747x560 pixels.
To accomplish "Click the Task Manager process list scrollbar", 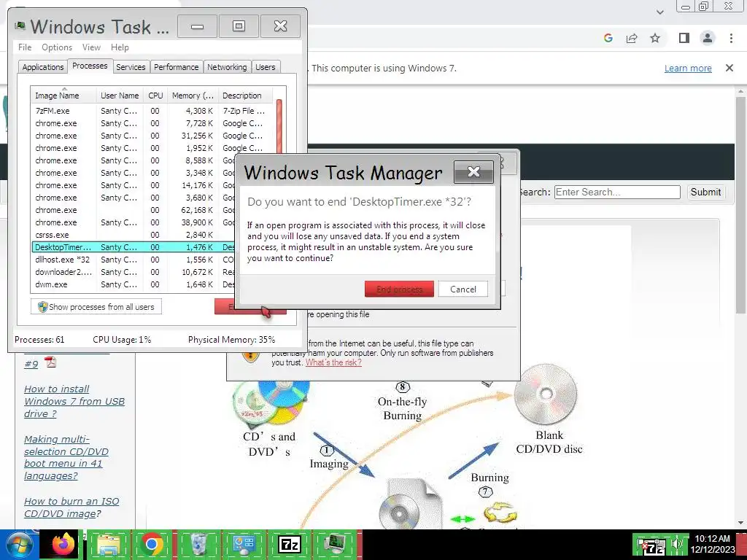I will point(279,126).
